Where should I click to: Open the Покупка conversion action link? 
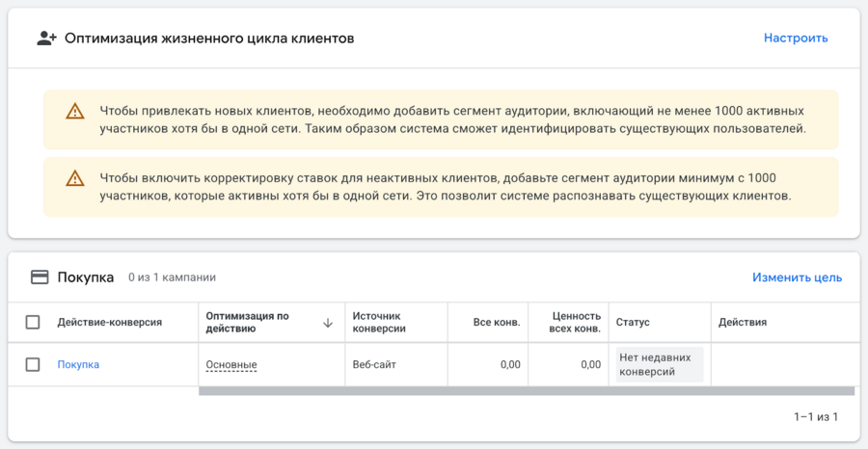tap(79, 364)
